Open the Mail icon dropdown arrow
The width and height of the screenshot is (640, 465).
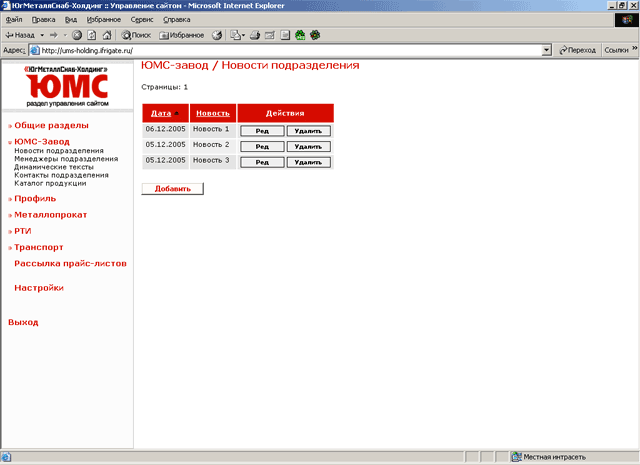(x=243, y=36)
